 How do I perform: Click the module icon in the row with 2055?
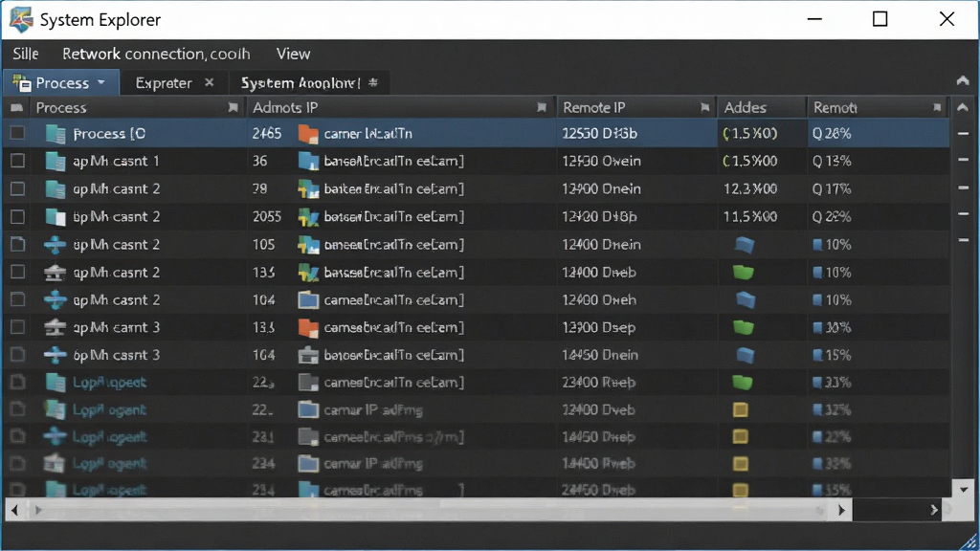[308, 217]
